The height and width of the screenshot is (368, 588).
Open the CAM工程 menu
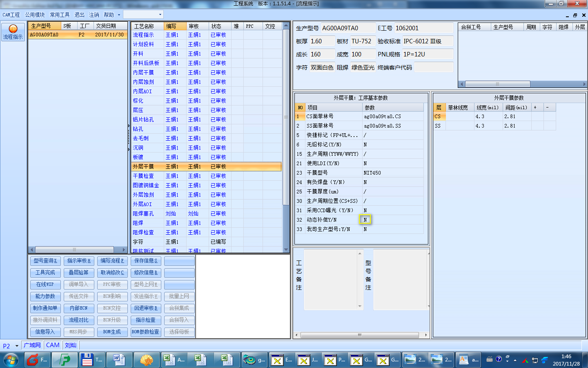11,15
